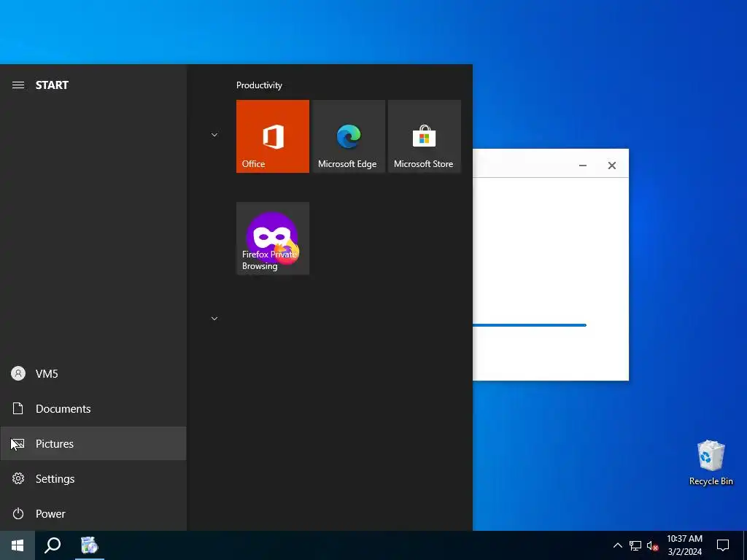Select the Recycle Bin desktop icon
This screenshot has height=560, width=747.
coord(711,462)
